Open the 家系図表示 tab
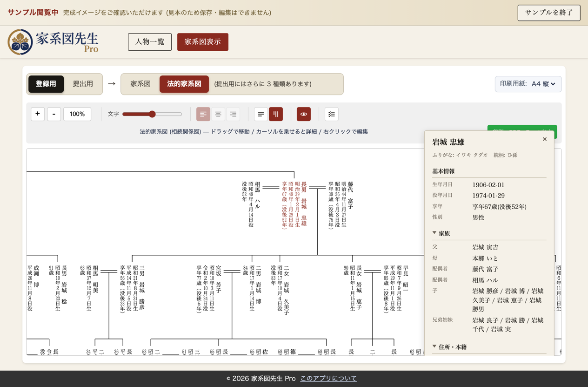 tap(203, 42)
